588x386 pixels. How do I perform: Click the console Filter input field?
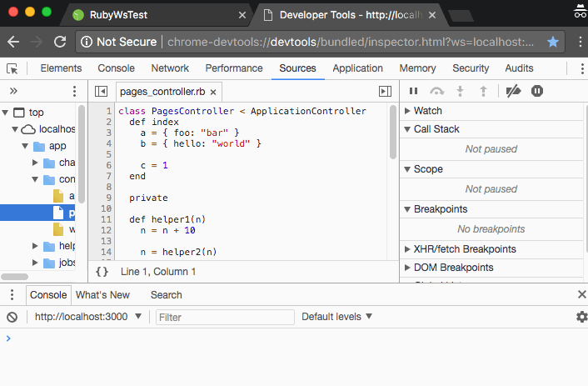point(225,318)
